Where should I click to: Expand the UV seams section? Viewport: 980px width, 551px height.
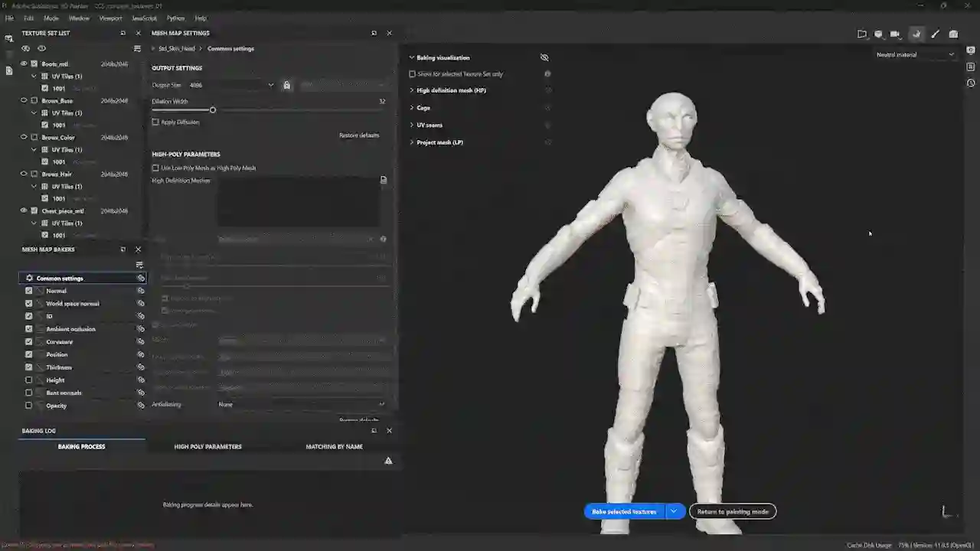click(412, 125)
